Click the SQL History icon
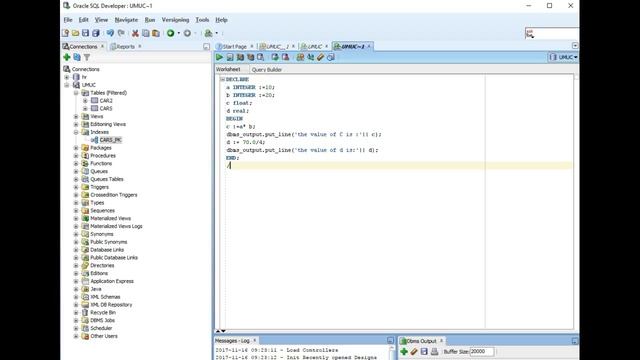This screenshot has height=360, width=640. pyautogui.click(x=331, y=57)
